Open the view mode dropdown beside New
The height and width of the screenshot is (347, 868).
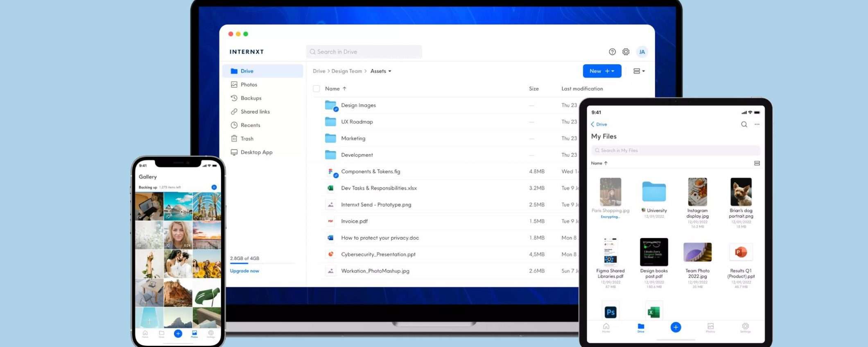tap(639, 71)
